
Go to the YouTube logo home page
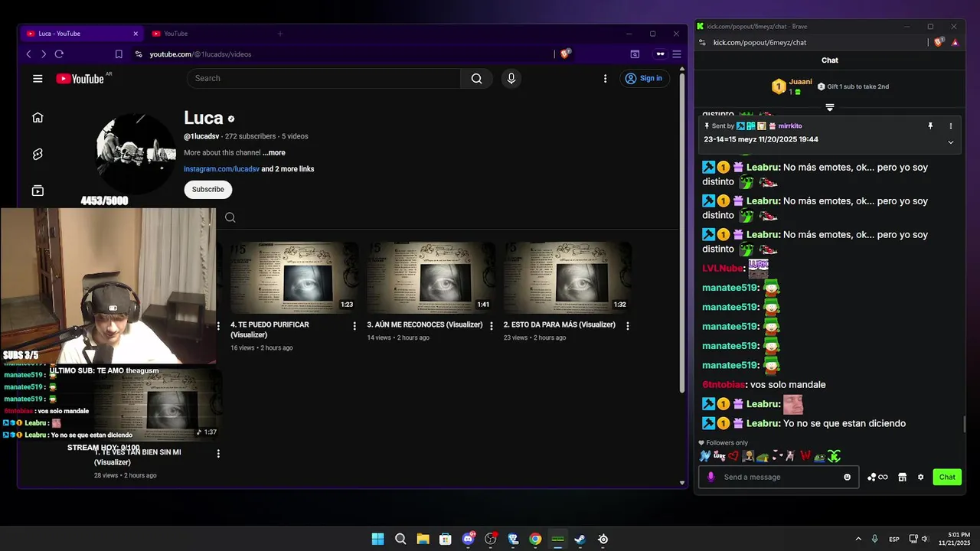pyautogui.click(x=80, y=78)
